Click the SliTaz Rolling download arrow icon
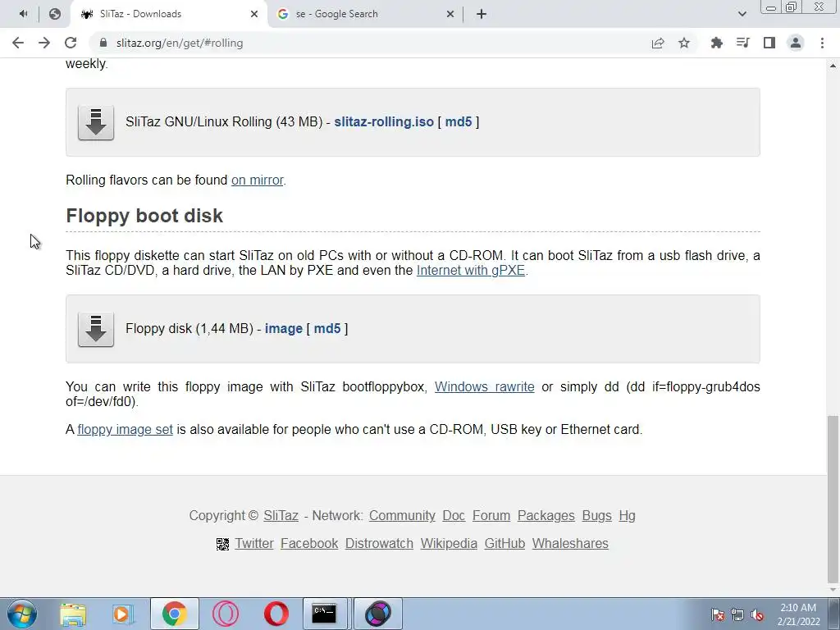The height and width of the screenshot is (630, 840). pyautogui.click(x=96, y=122)
